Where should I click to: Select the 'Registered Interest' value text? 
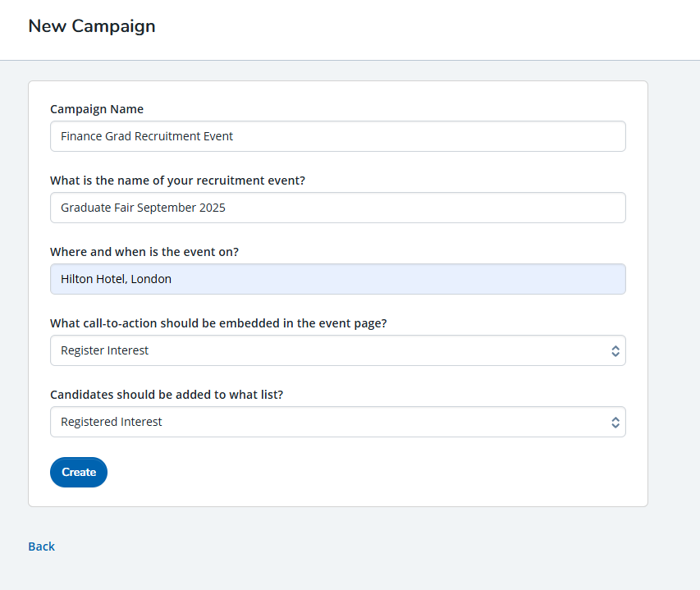[x=112, y=422]
